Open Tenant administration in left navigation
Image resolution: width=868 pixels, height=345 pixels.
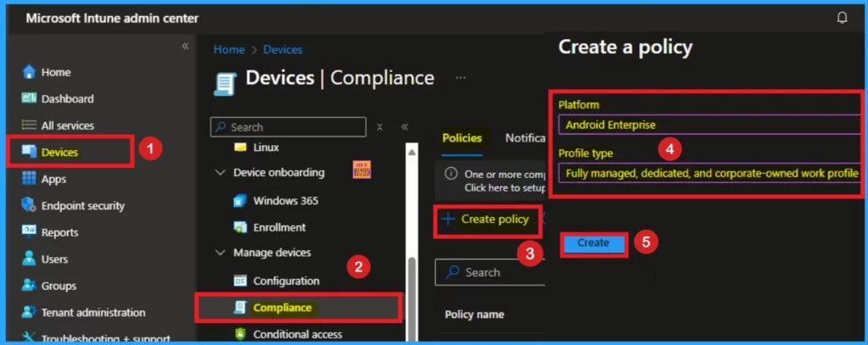(x=94, y=312)
